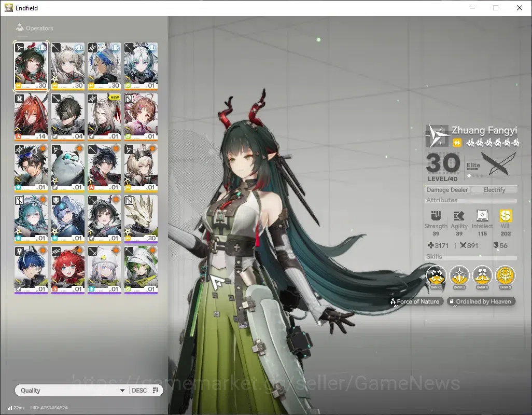
Task: Toggle the DESC sort order button
Action: pos(139,390)
